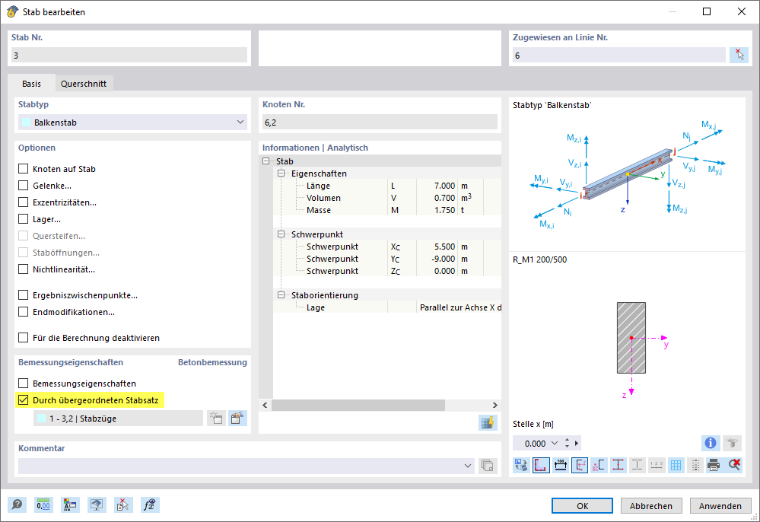Click the Abbrechen button
This screenshot has height=522, width=760.
[651, 506]
